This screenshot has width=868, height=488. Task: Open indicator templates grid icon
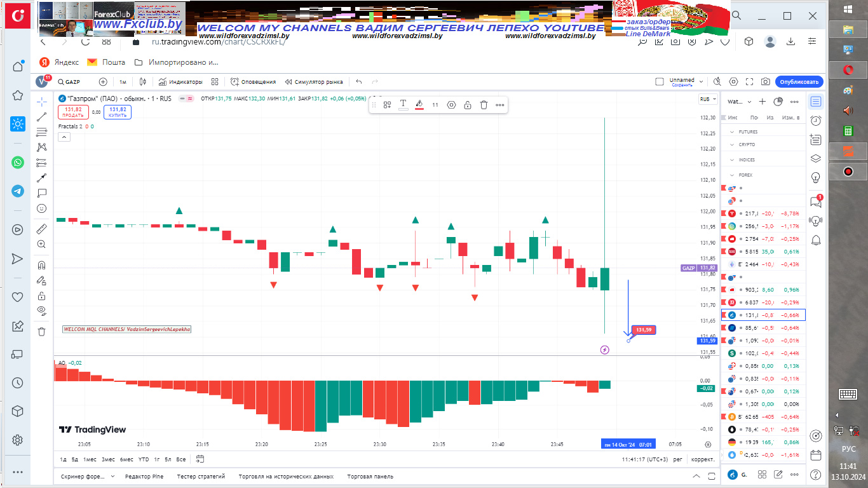click(215, 82)
